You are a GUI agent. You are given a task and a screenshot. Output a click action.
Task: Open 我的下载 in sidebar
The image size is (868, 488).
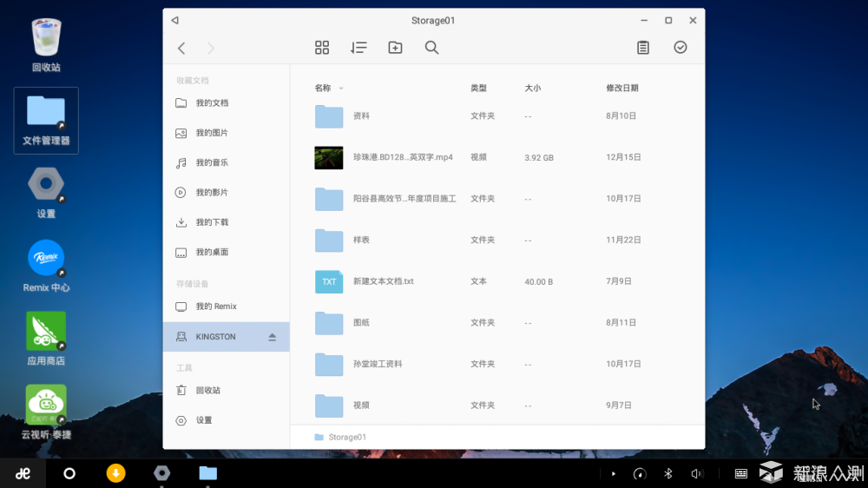(x=212, y=222)
